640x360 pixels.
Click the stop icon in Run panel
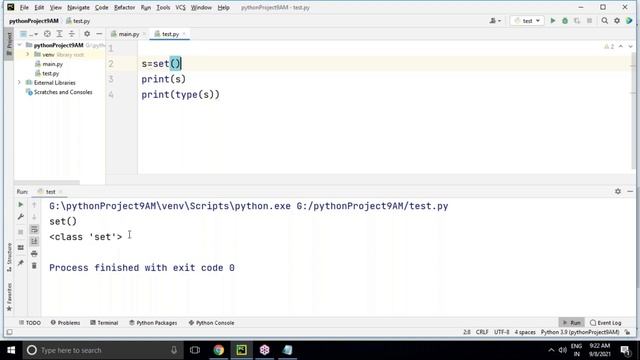point(20,232)
